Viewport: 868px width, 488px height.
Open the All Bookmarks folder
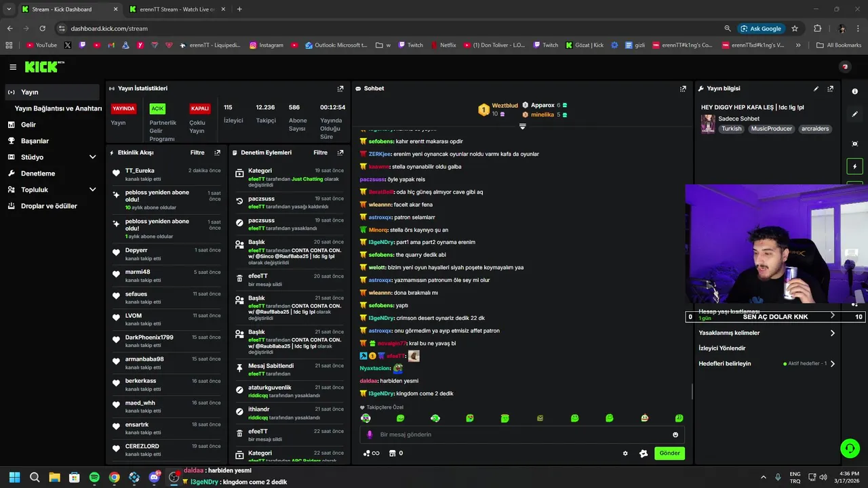pos(839,45)
